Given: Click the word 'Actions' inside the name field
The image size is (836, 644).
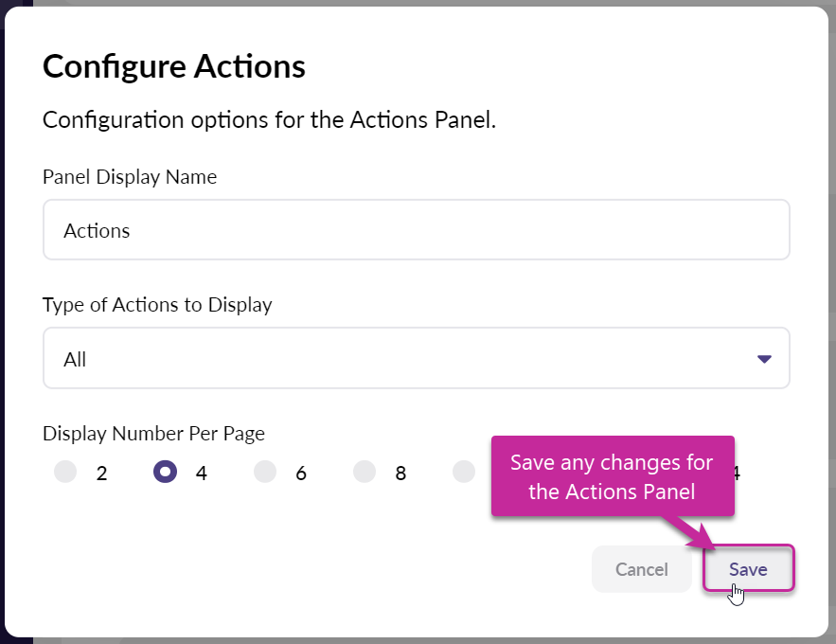Looking at the screenshot, I should click(97, 230).
